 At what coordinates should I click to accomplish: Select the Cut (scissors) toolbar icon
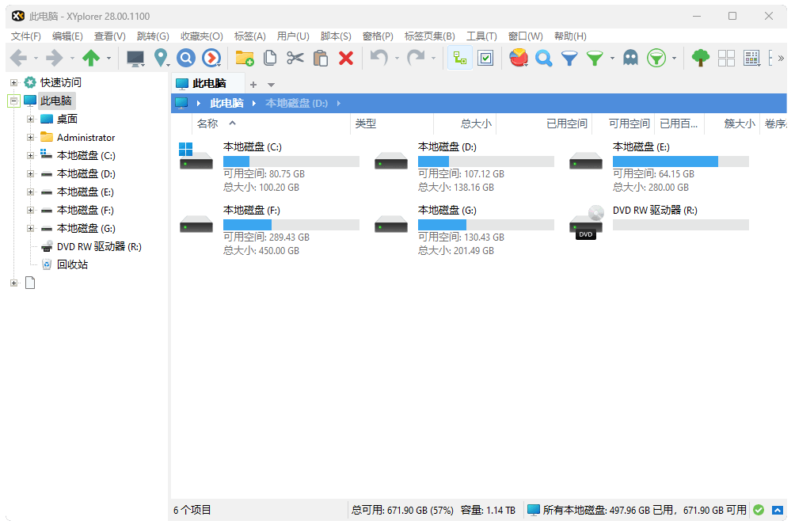[x=295, y=58]
